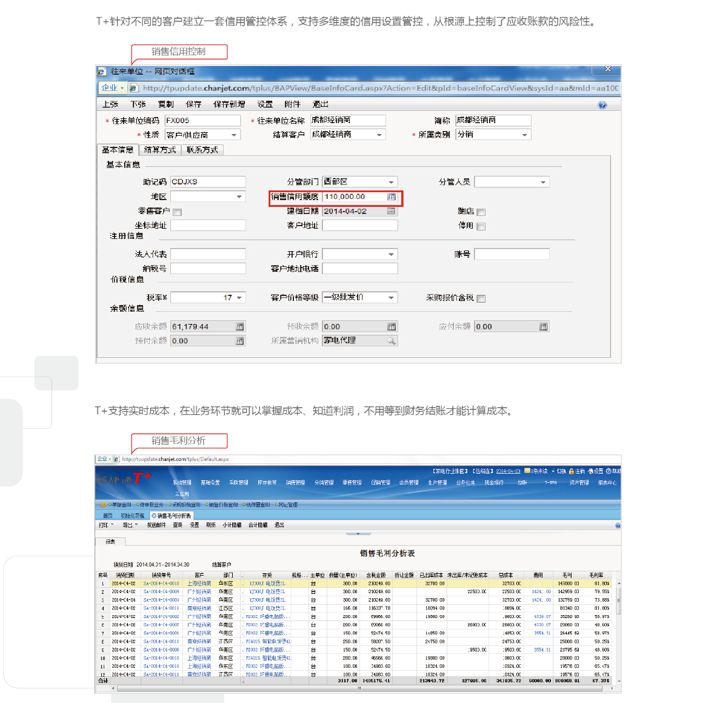Click 保存 in the dialog toolbar
The width and height of the screenshot is (728, 703).
point(193,104)
